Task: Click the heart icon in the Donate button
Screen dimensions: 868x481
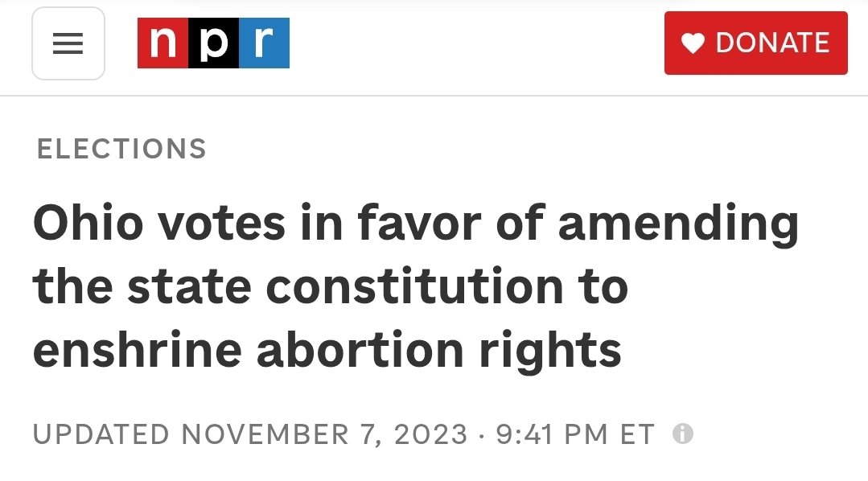Action: point(693,43)
